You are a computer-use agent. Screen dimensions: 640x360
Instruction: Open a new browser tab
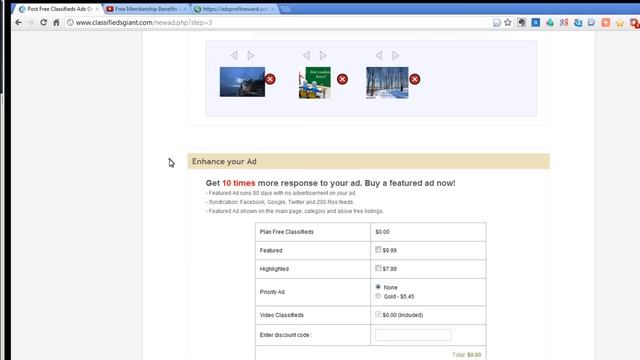coord(286,9)
